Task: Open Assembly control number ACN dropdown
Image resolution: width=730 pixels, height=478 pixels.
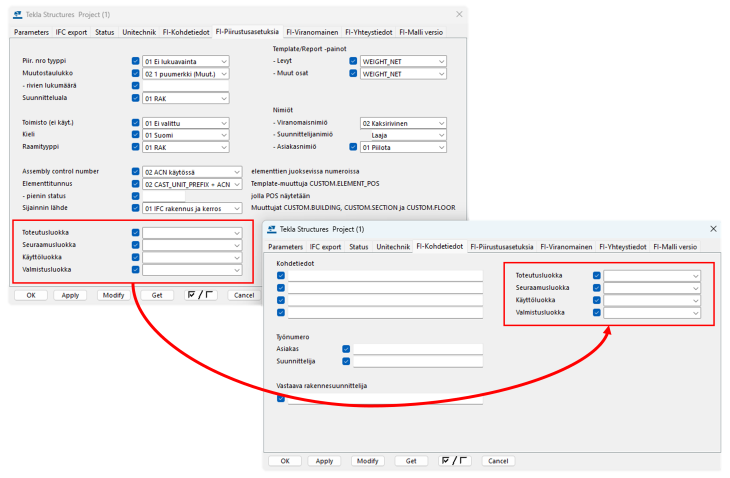Action: coord(192,172)
